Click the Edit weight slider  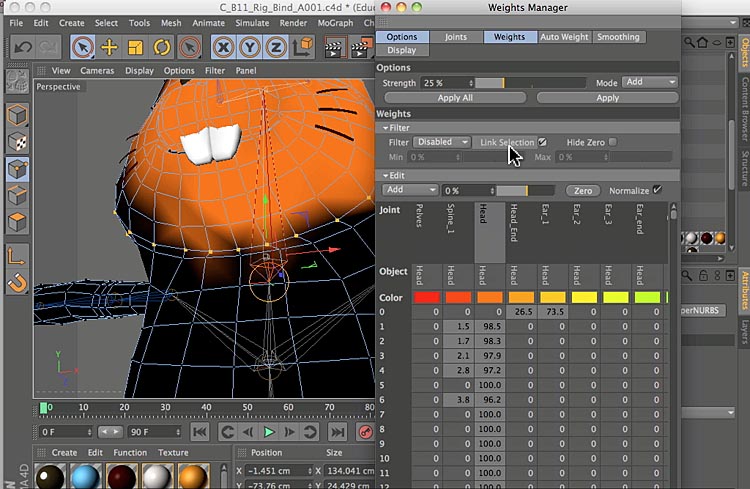525,190
